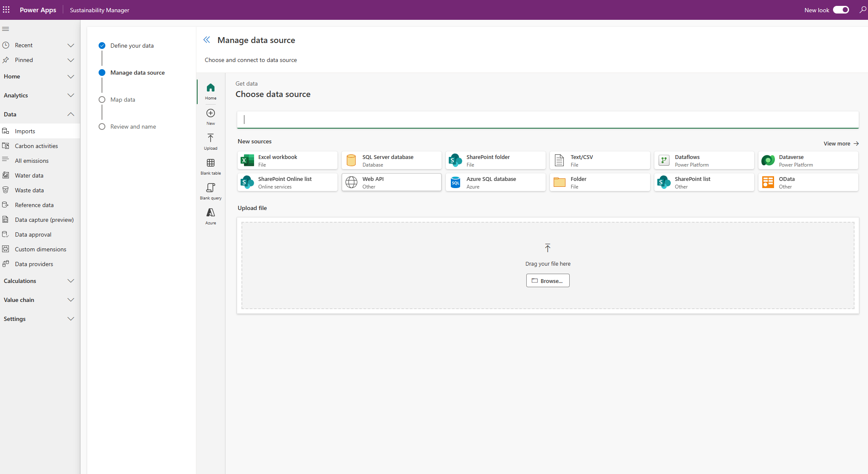Click the Recent clock icon
This screenshot has height=474, width=868.
click(5, 45)
